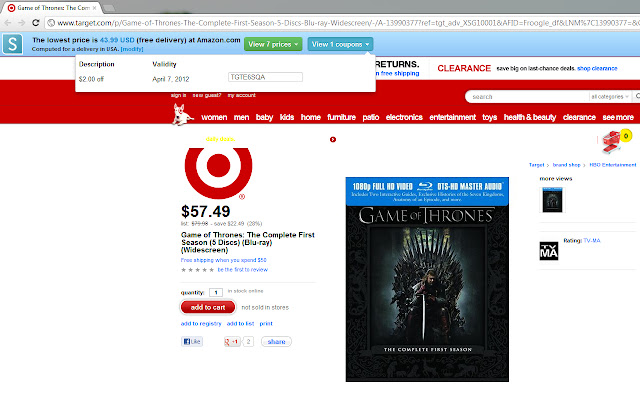Click the red arrow beside daily deals
Screen dimensions: 640x400
333,140
